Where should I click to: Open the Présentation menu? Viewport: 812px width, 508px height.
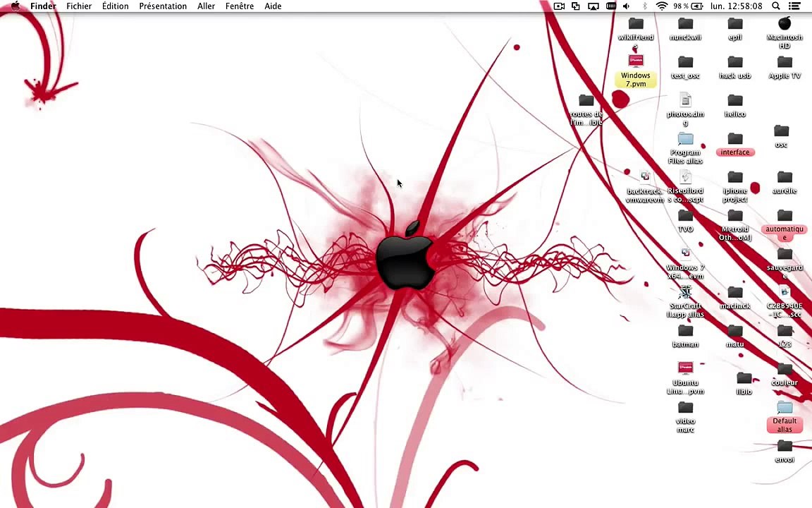click(x=163, y=6)
